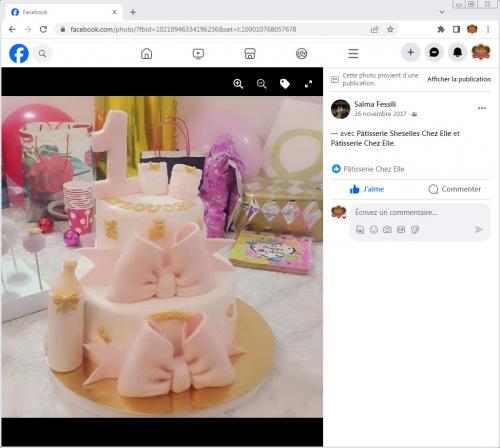The height and width of the screenshot is (448, 500).
Task: Click the cake photo
Action: point(162,257)
